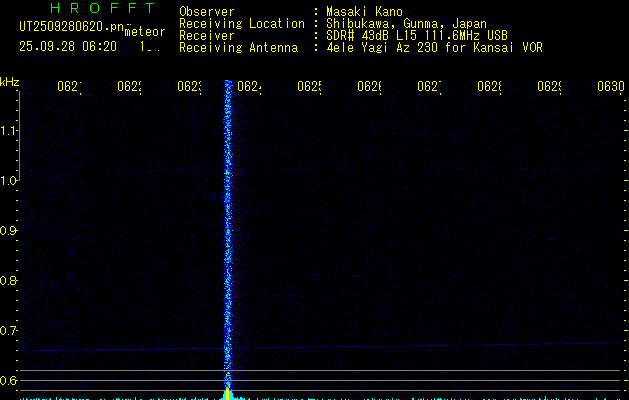Click the 0628 time marker

point(489,87)
